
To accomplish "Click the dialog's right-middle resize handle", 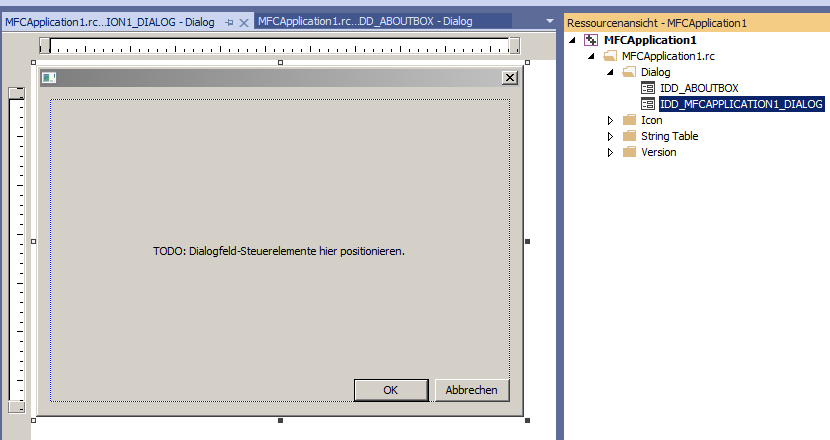I will click(527, 241).
